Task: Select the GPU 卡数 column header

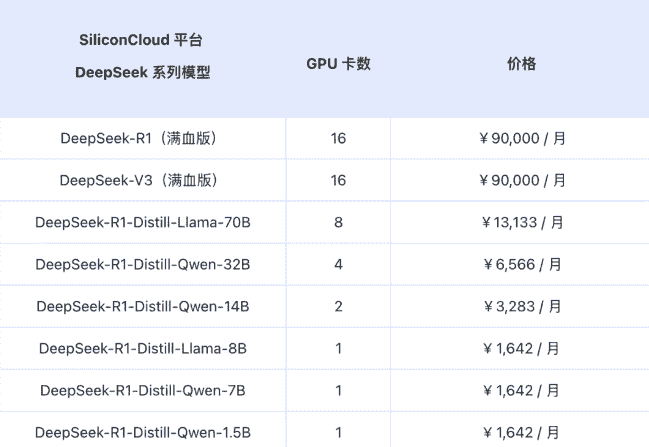Action: pos(338,64)
